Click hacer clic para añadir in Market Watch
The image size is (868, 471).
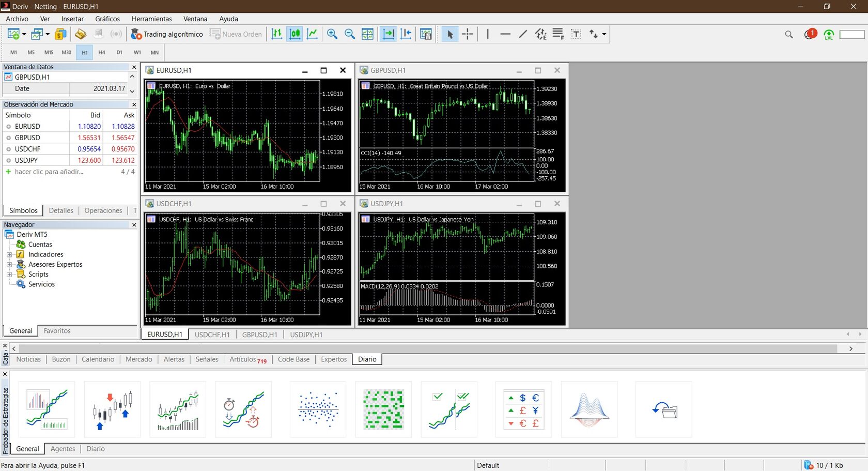tap(49, 172)
